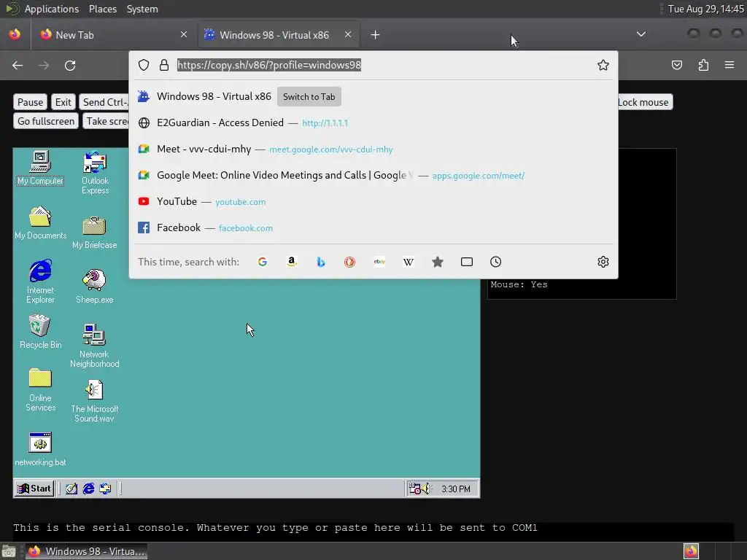Expand the list all tabs dropdown
Screen dimensions: 747x560
click(641, 34)
